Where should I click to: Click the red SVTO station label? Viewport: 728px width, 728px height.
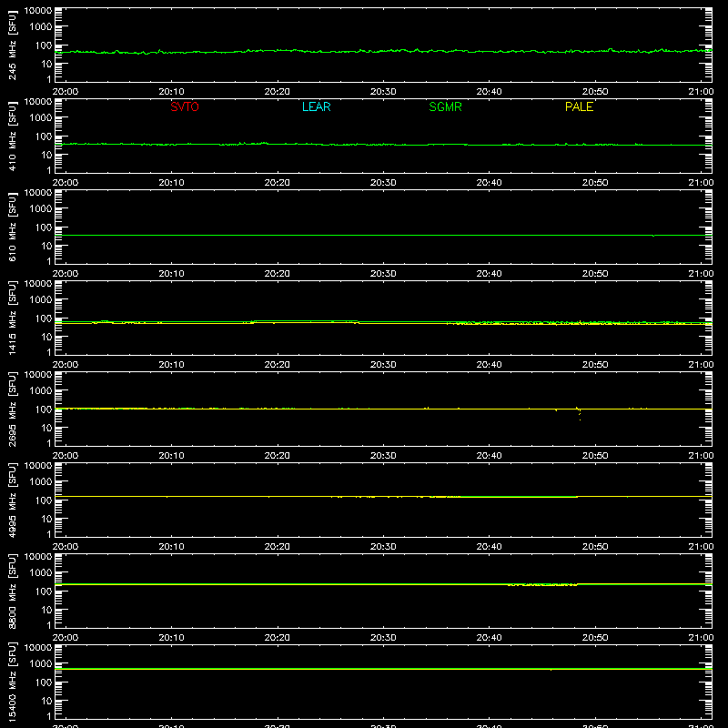pyautogui.click(x=185, y=106)
